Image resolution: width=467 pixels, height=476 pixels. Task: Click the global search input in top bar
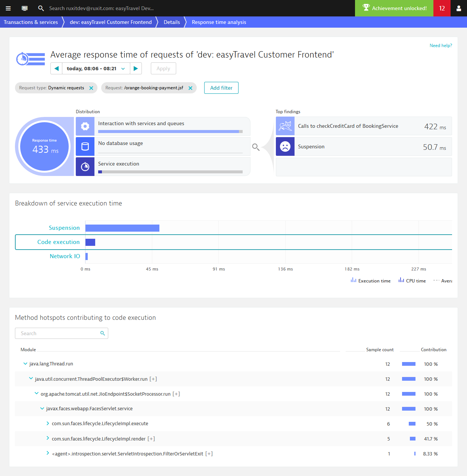(x=102, y=8)
